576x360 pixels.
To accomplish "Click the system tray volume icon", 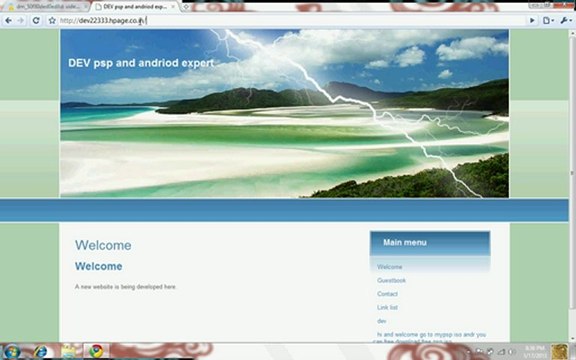I will [x=511, y=352].
